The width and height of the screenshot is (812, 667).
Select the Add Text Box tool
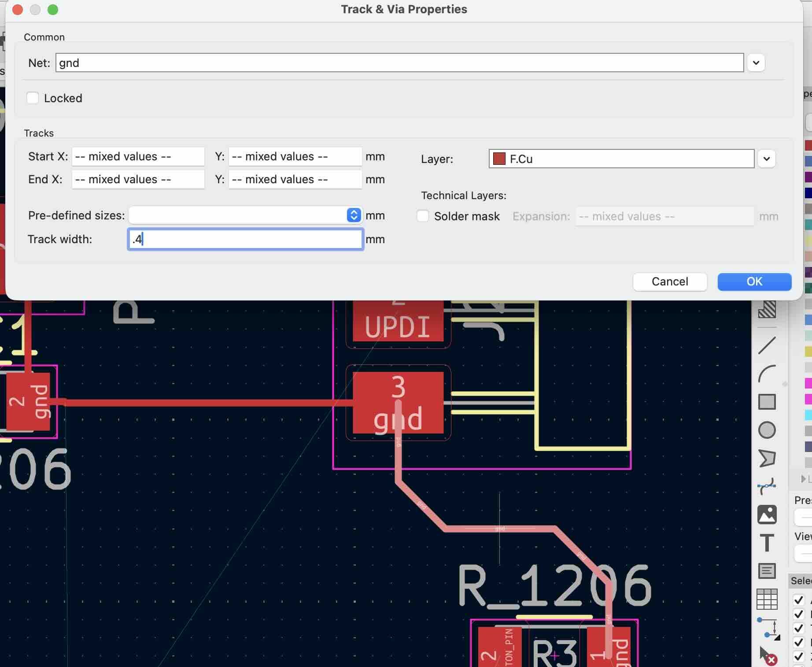(767, 571)
